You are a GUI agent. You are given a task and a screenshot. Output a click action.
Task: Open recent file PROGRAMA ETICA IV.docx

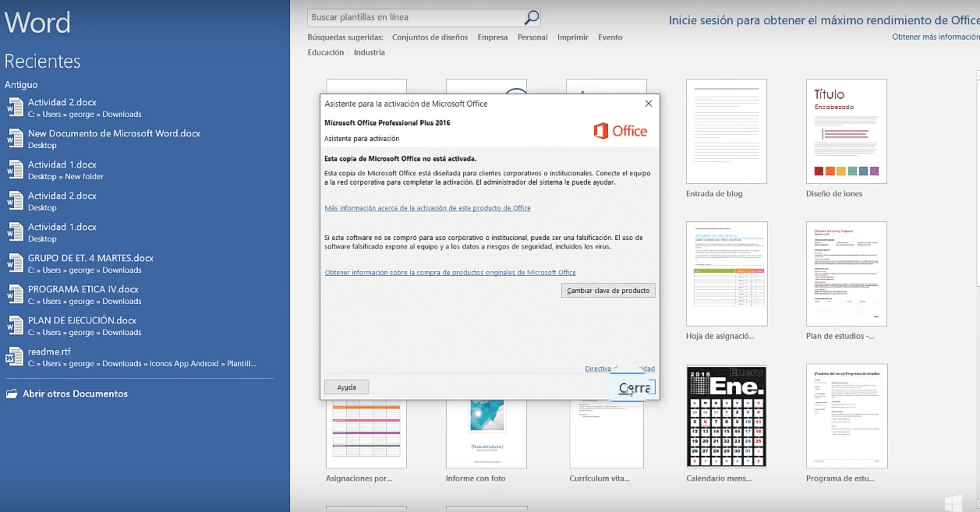tap(83, 295)
